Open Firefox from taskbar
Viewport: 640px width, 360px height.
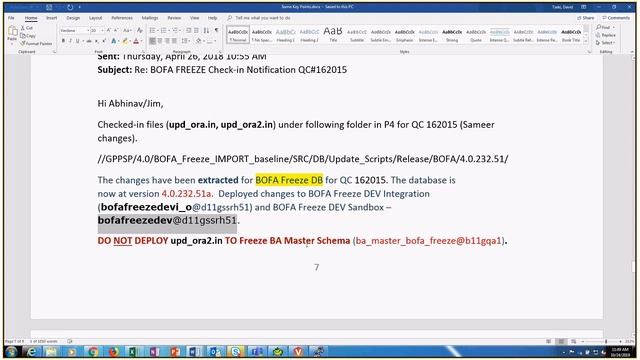(114, 351)
